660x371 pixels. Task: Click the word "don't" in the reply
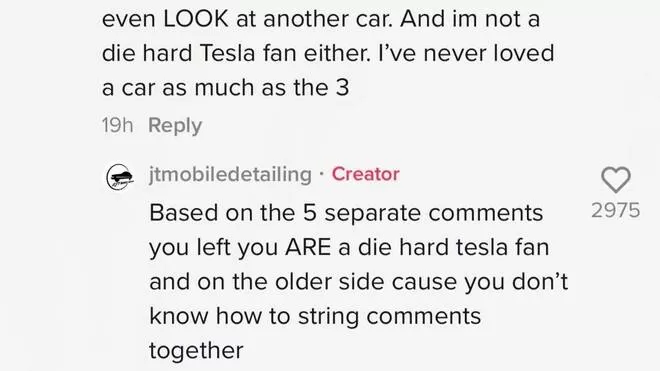click(540, 282)
